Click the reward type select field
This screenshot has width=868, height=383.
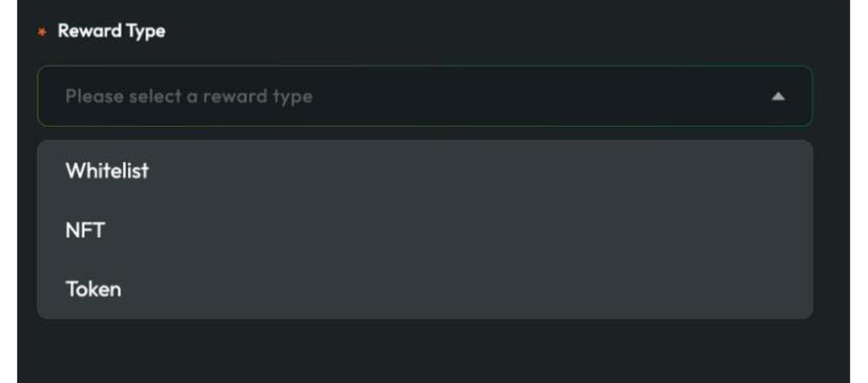pyautogui.click(x=425, y=96)
